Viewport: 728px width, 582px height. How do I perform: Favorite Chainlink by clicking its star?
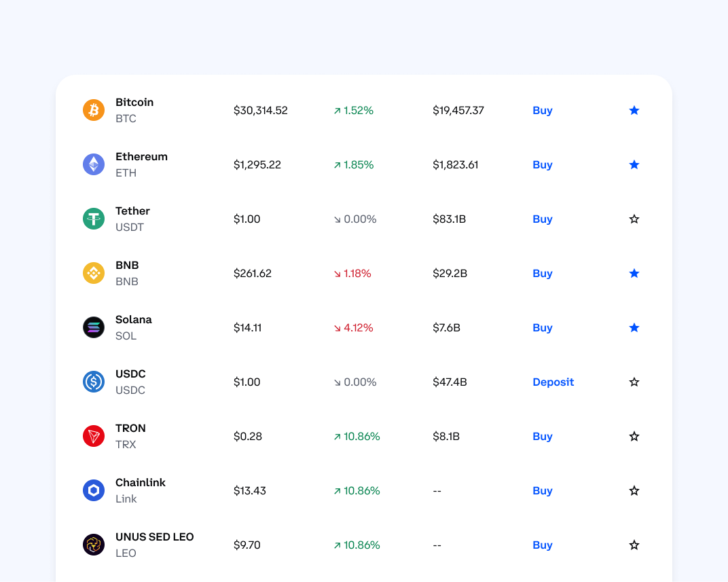coord(634,490)
